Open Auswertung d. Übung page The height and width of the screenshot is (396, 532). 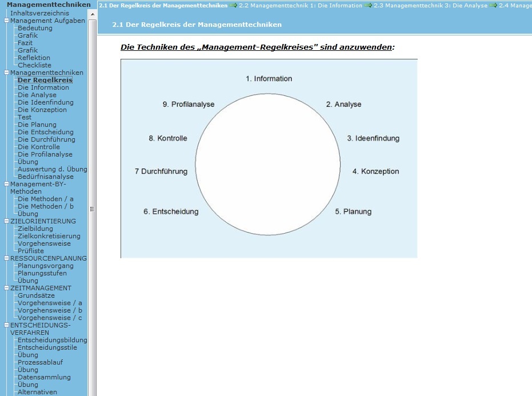click(52, 169)
